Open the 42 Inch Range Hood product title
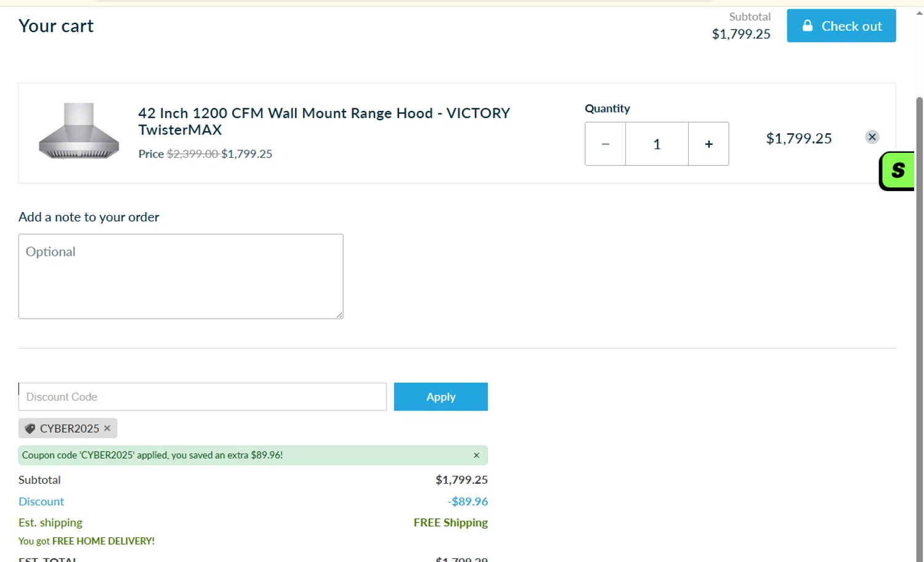The height and width of the screenshot is (562, 924). coord(324,121)
